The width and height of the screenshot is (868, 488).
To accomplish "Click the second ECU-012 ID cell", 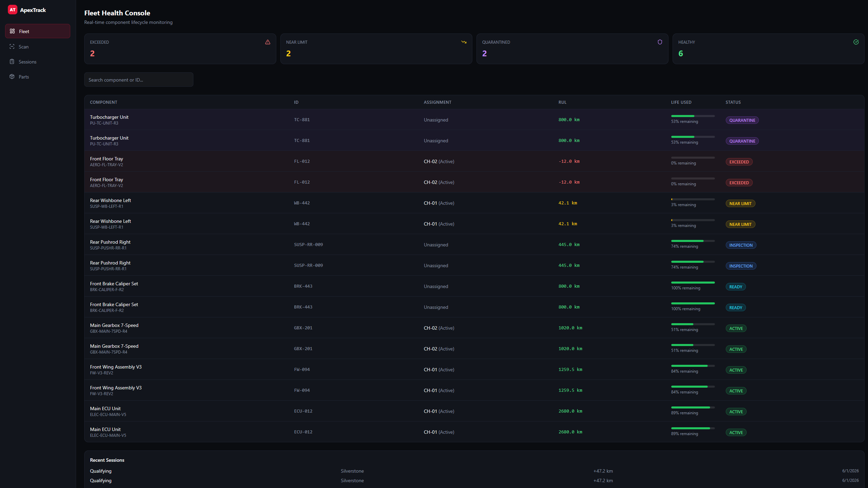I will (303, 432).
